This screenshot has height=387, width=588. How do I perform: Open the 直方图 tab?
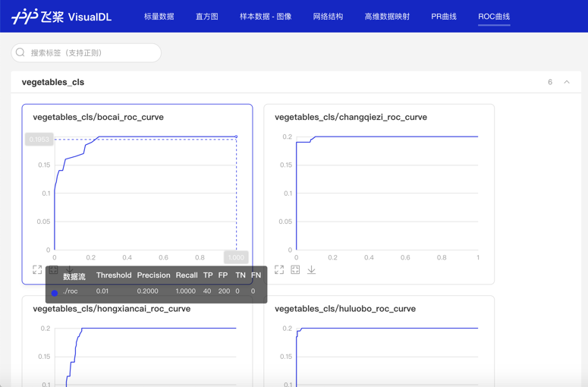point(206,17)
